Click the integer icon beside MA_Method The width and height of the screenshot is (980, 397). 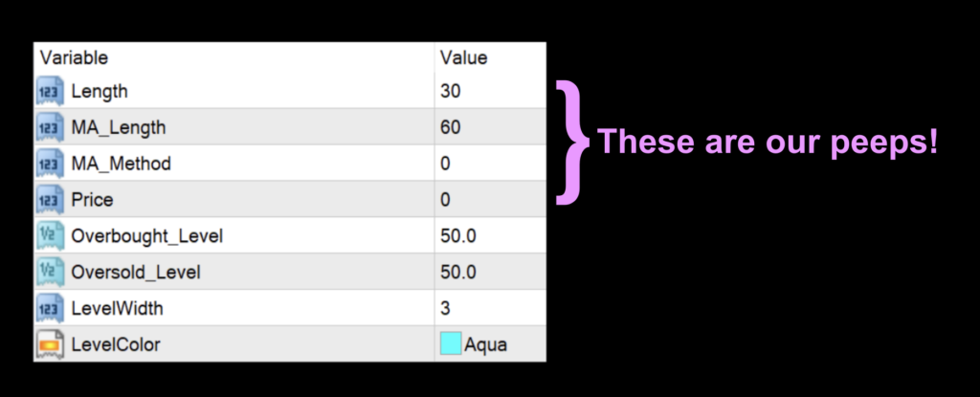[49, 164]
